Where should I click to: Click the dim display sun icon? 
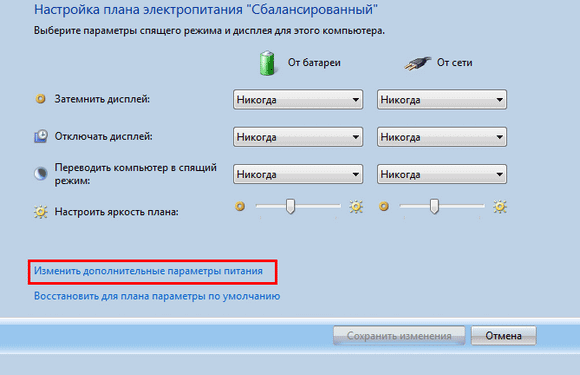pyautogui.click(x=40, y=99)
